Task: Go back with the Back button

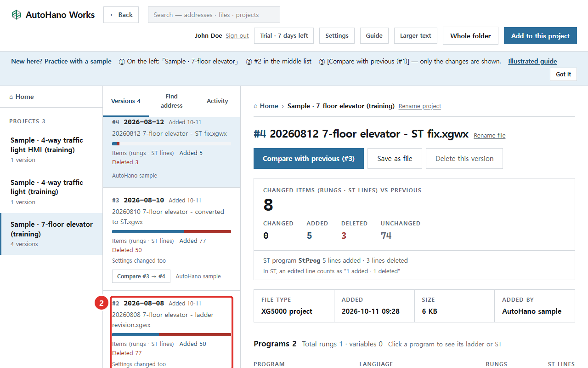Action: [121, 15]
